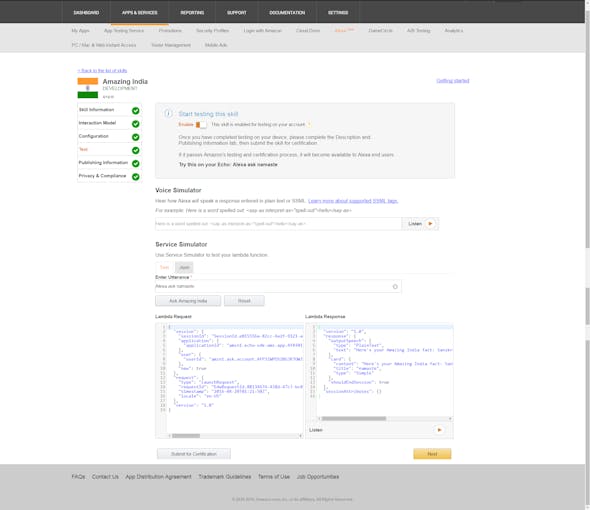
Task: Switch to the JSON tab in Service Simulator
Action: pos(184,267)
